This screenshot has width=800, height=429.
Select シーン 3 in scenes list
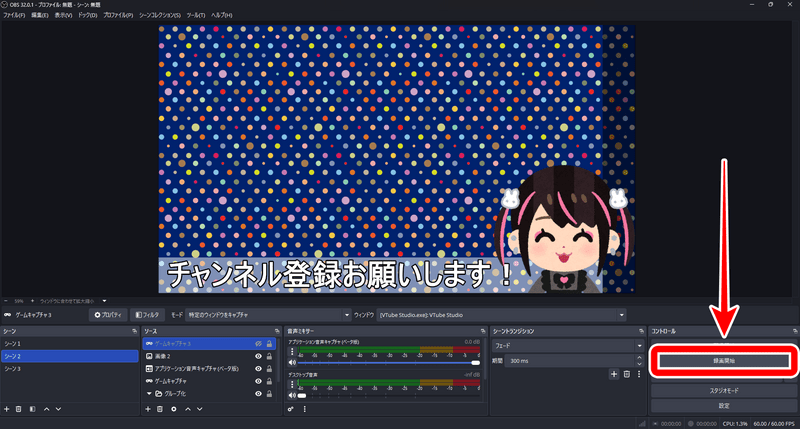[70, 369]
